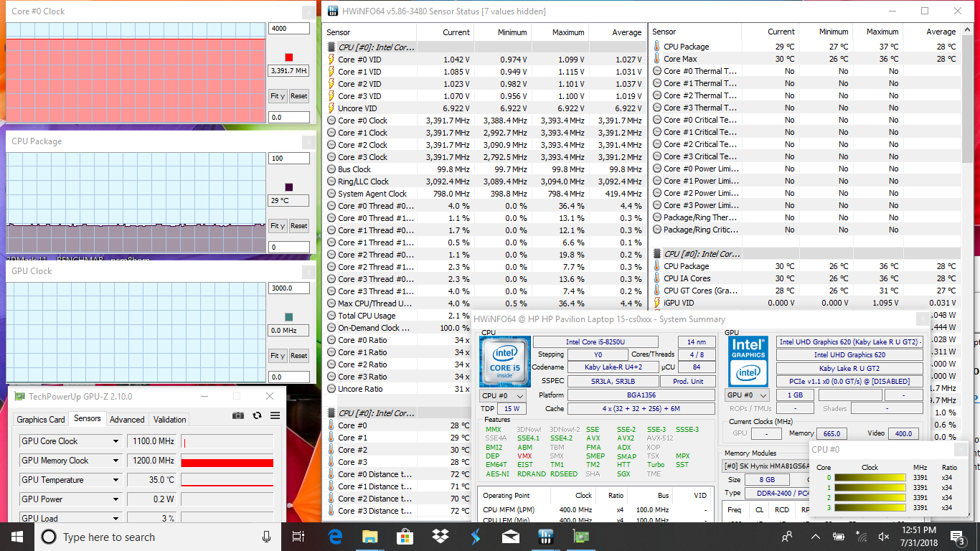Click the 100 maximum field in CPU Package graph
The height and width of the screenshot is (551, 980).
[x=289, y=159]
